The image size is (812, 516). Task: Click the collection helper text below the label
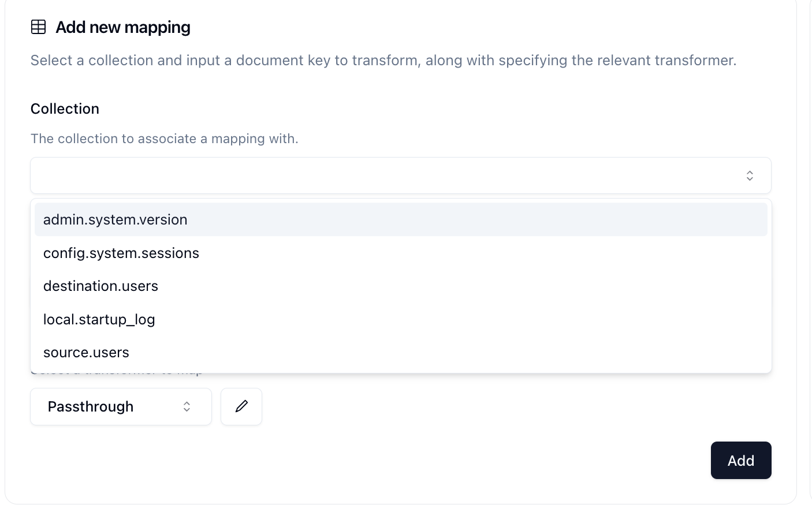pyautogui.click(x=164, y=139)
